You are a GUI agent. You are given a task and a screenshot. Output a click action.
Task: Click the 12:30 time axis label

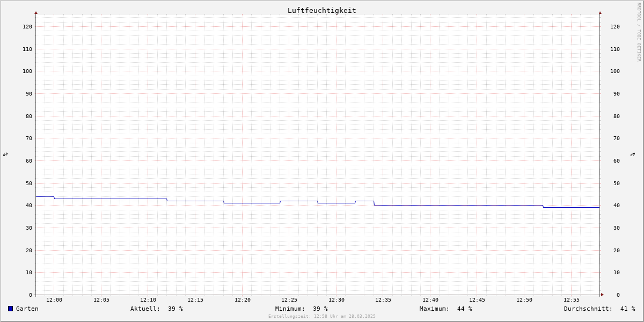[336, 300]
